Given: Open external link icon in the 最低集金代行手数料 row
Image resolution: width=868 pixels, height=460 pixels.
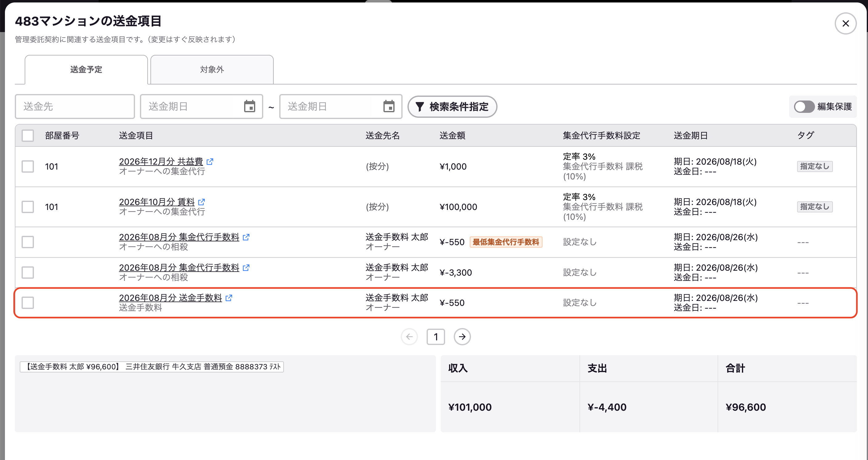Looking at the screenshot, I should [246, 237].
